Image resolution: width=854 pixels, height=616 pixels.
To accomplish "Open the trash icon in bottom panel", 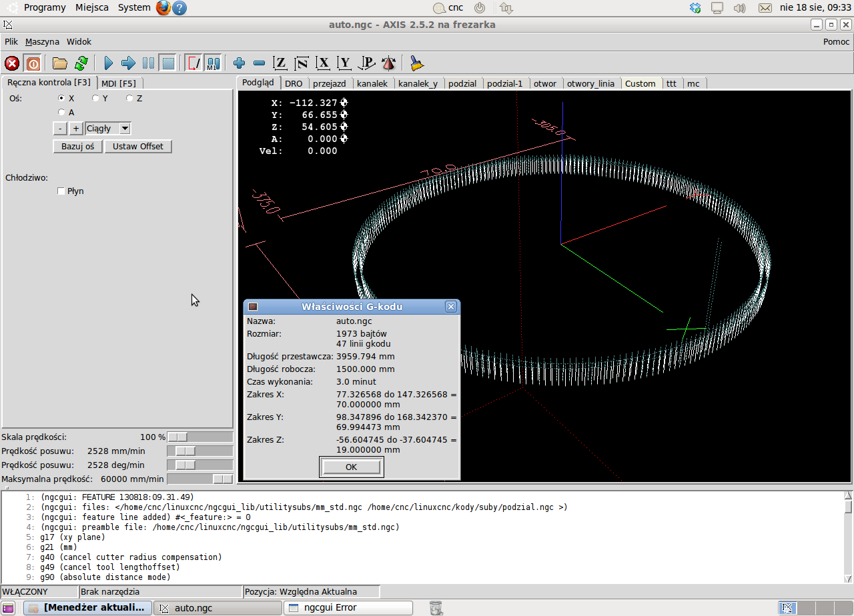I will 436,607.
